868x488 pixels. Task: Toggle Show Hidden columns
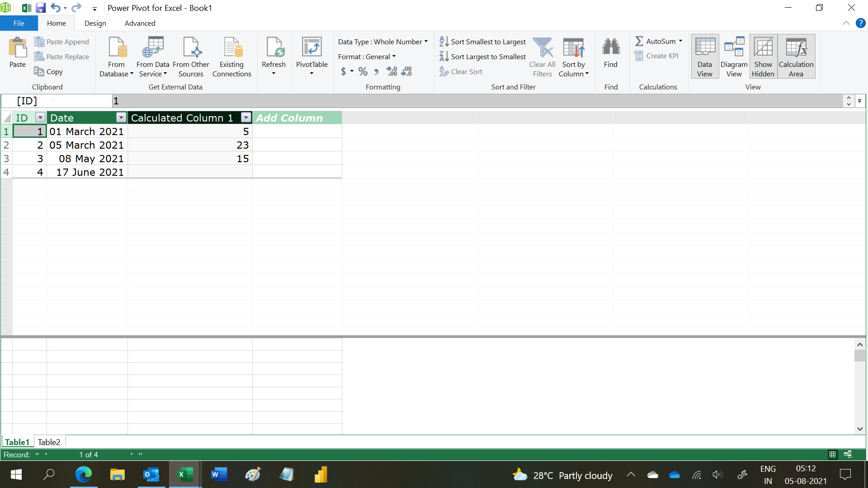pos(763,57)
